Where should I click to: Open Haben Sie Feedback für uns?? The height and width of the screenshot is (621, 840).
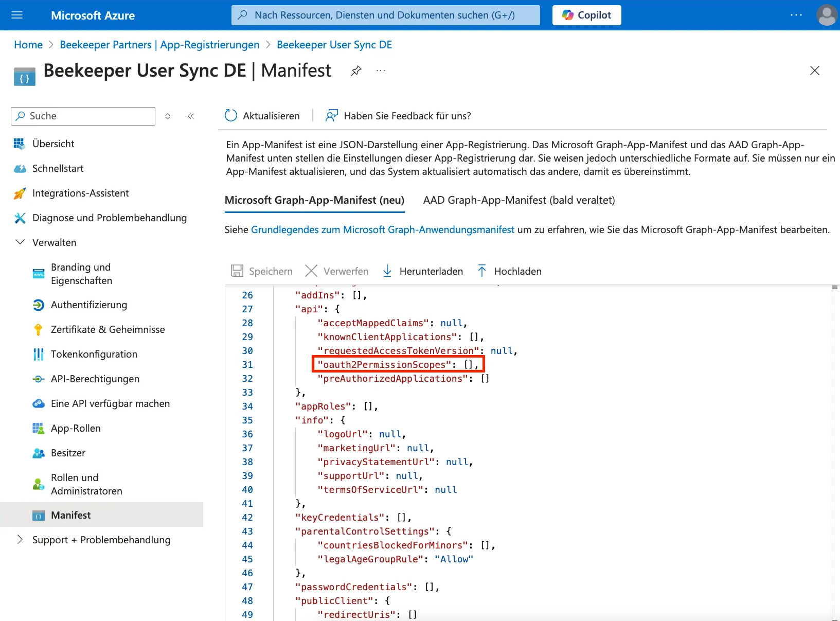(399, 116)
